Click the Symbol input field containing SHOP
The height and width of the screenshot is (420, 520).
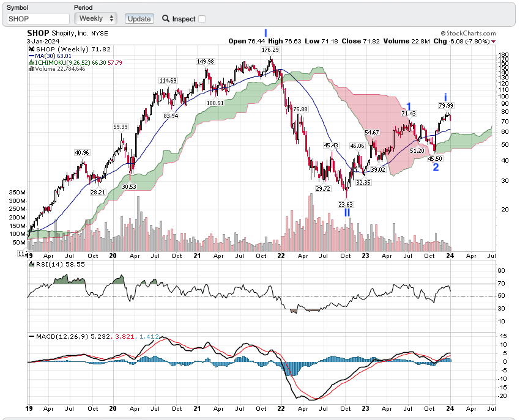click(x=38, y=18)
